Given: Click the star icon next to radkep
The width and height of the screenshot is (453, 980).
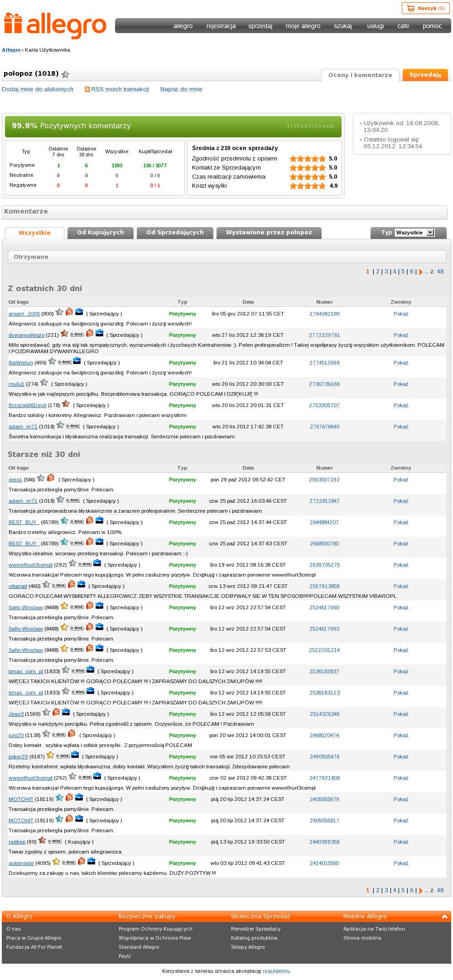Looking at the screenshot, I should pyautogui.click(x=42, y=840).
